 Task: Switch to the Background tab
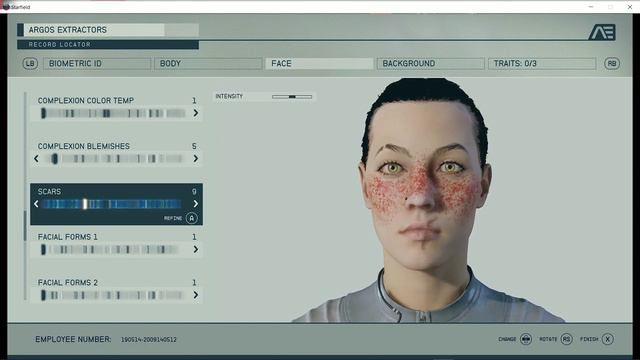pyautogui.click(x=430, y=63)
